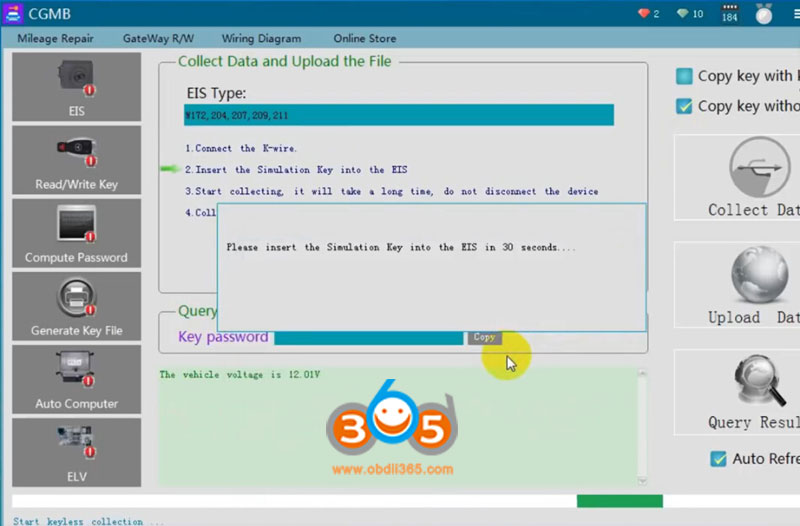Choose Generate Key File in sidebar
800x526 pixels.
pyautogui.click(x=76, y=306)
